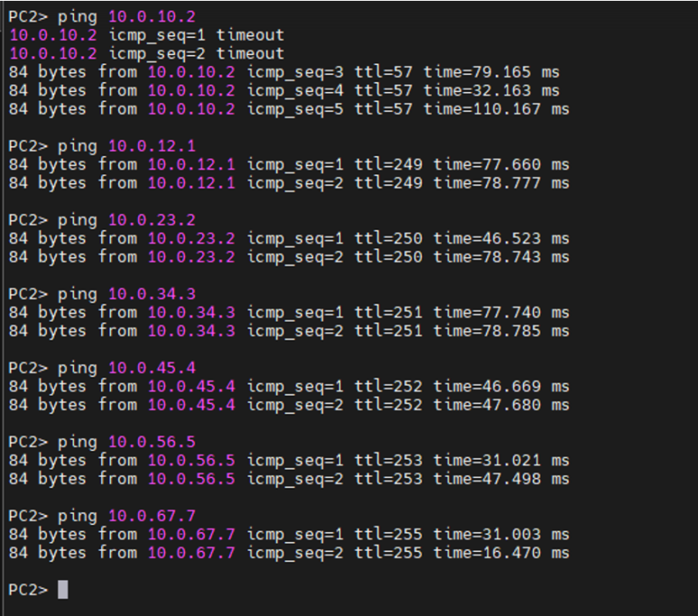
Task: Click the 'ping 10.0.56.5' command text
Action: [126, 442]
